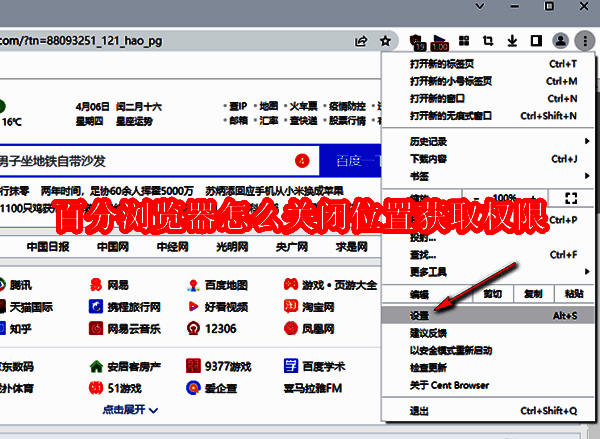
Task: Click the crop screenshot toolbar icon
Action: [x=488, y=41]
